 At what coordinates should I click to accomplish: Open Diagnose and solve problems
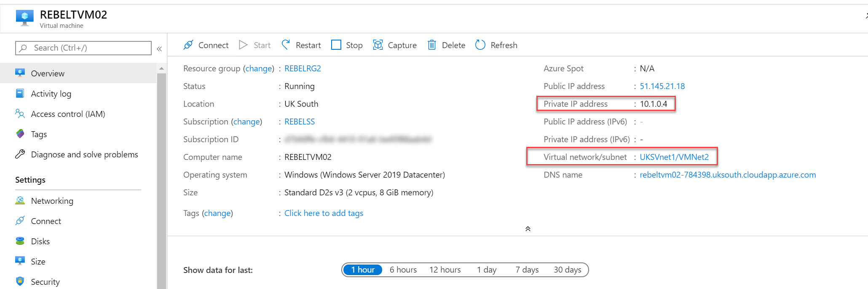(78, 154)
